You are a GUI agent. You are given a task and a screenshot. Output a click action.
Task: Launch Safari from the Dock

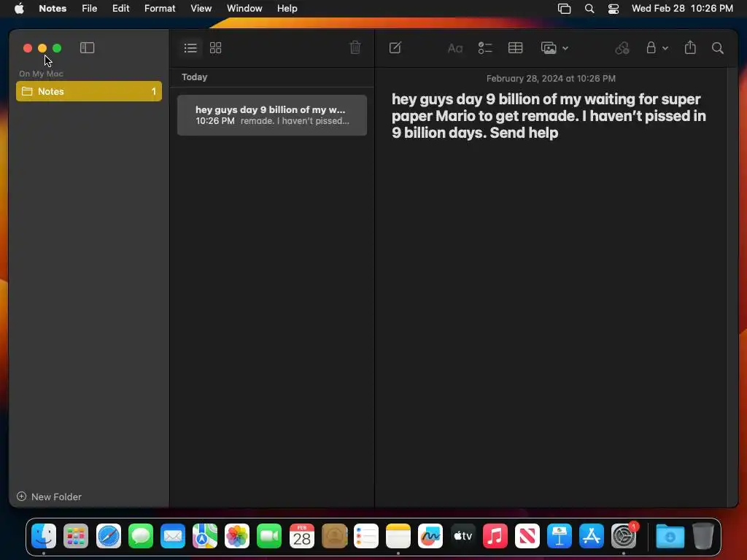(109, 536)
